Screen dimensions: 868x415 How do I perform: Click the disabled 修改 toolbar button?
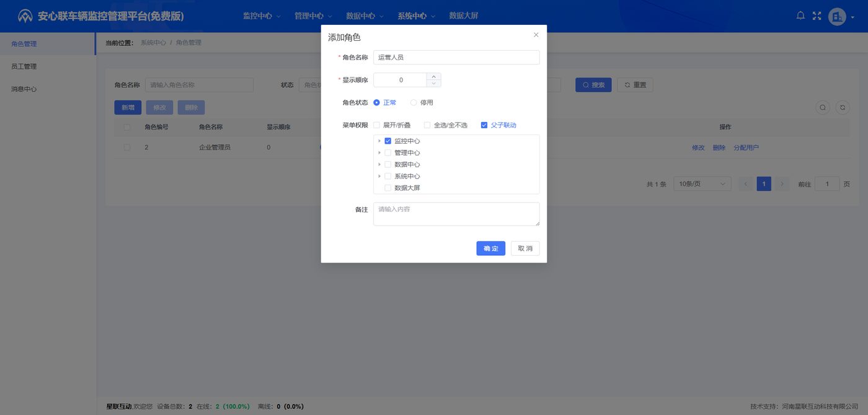point(159,107)
